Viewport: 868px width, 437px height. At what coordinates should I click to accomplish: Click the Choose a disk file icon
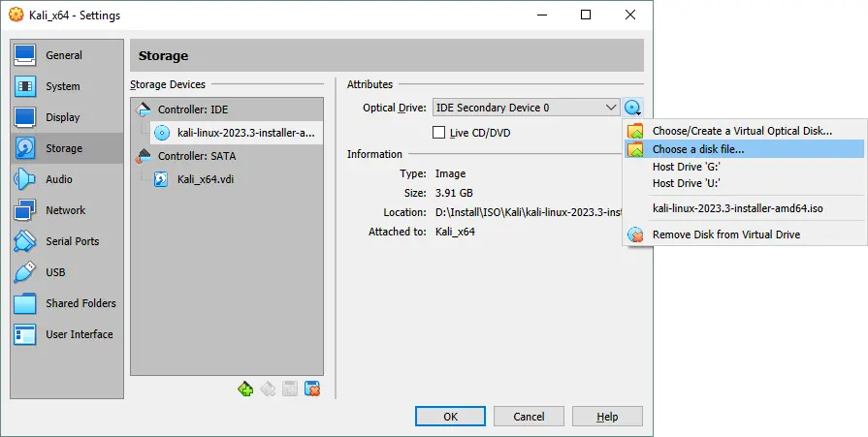pos(635,149)
